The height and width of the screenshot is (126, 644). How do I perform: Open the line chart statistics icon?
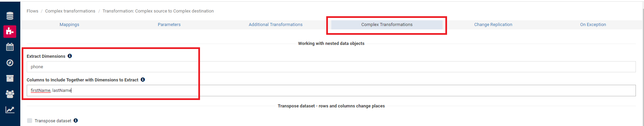(10, 110)
